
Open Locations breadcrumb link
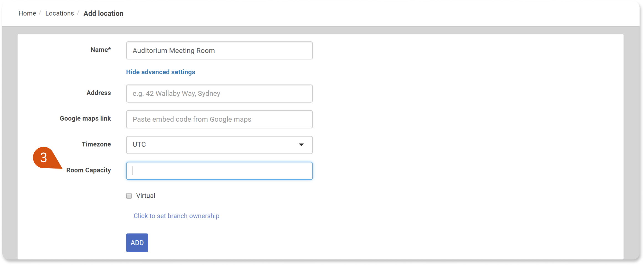(60, 13)
